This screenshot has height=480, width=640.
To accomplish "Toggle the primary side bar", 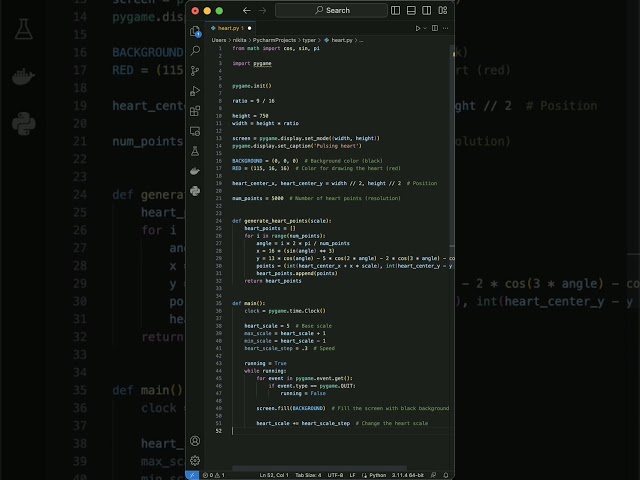I will (396, 10).
